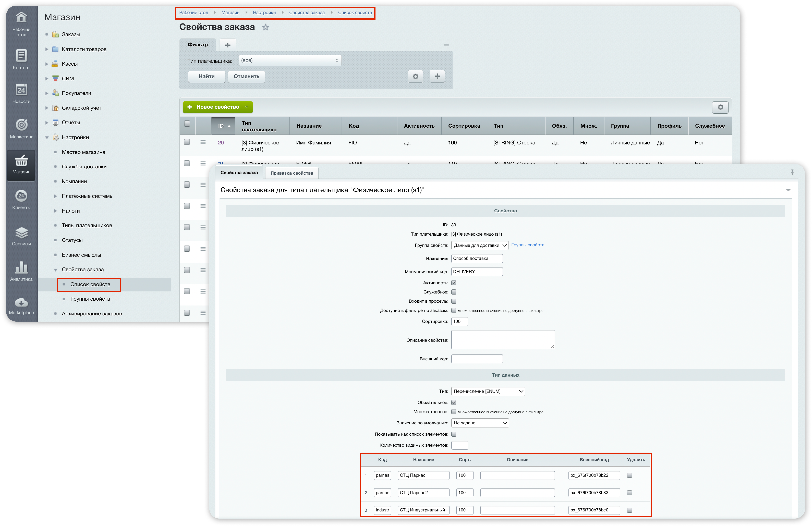
Task: Toggle Доступно в фильтре по заказам checkbox
Action: 454,310
